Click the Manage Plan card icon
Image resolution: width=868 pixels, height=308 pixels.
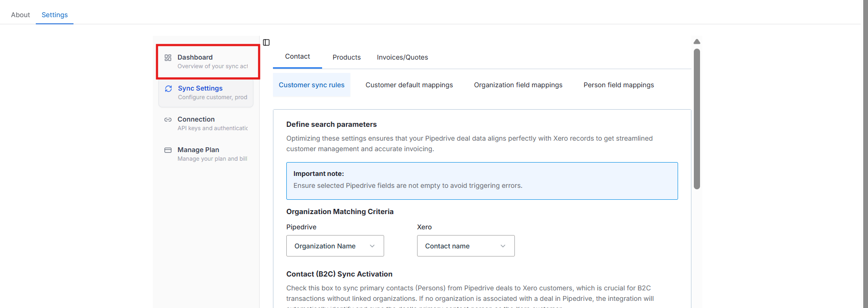coord(168,150)
